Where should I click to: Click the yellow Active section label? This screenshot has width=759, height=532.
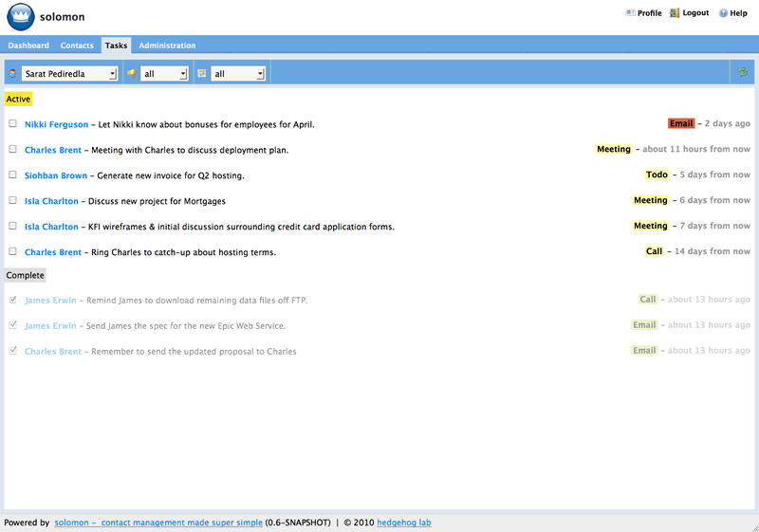click(18, 100)
